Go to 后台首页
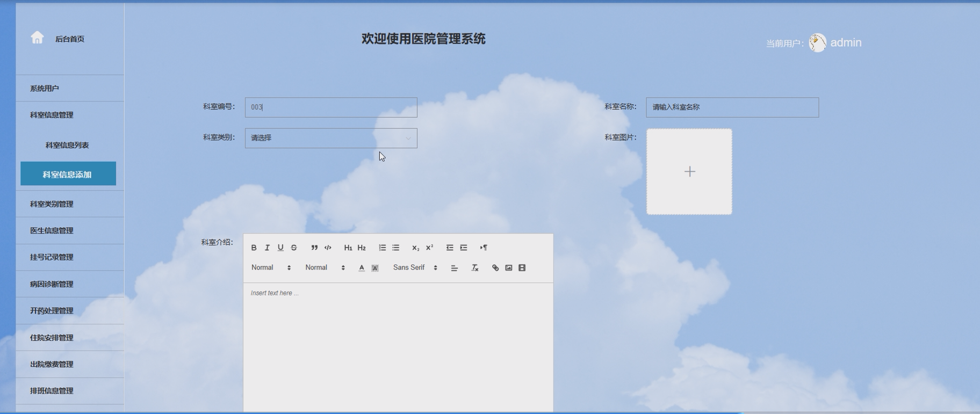Screen dimensions: 980x414 click(70, 39)
